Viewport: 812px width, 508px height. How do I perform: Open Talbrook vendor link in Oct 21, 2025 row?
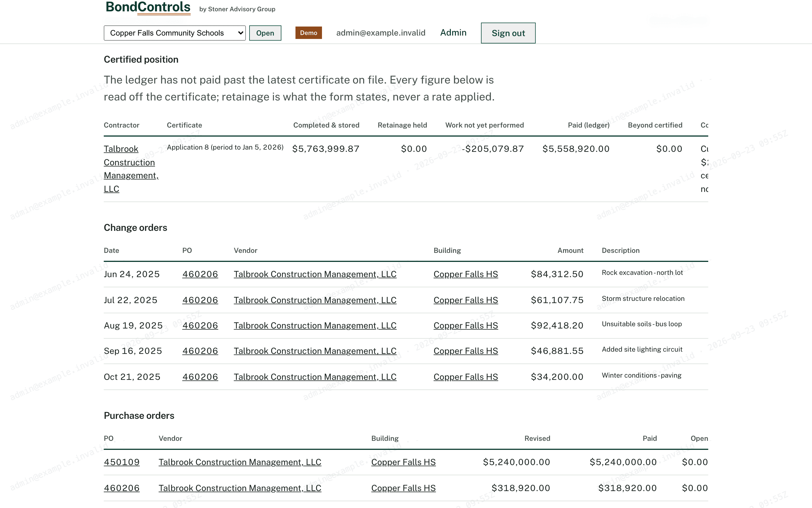[x=315, y=377]
